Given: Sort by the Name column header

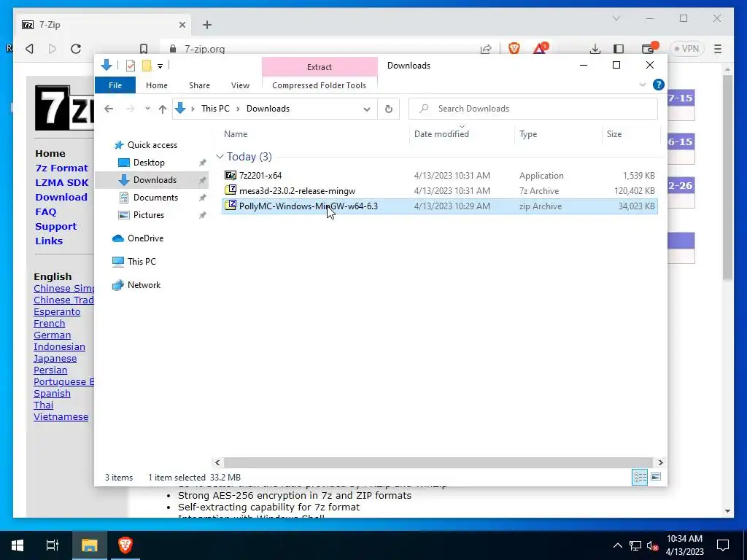Looking at the screenshot, I should coord(236,134).
